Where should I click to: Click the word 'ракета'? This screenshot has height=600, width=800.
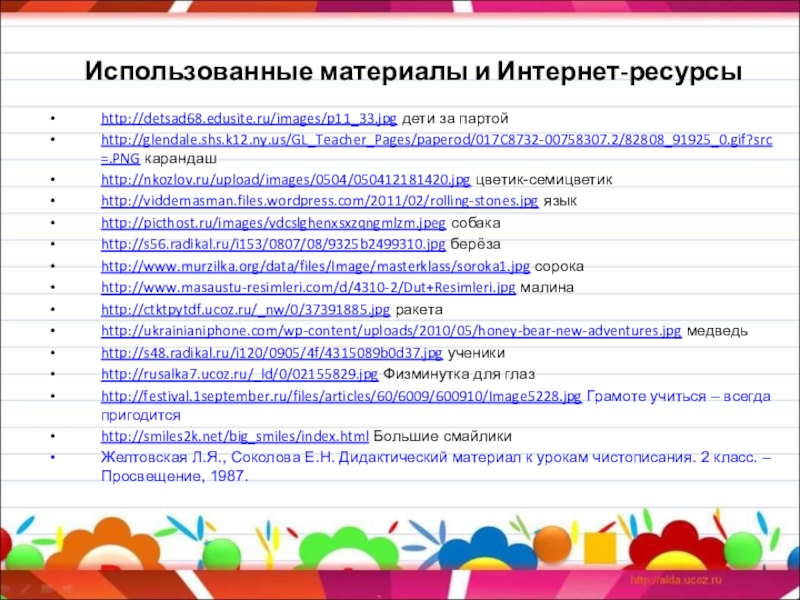pos(419,310)
